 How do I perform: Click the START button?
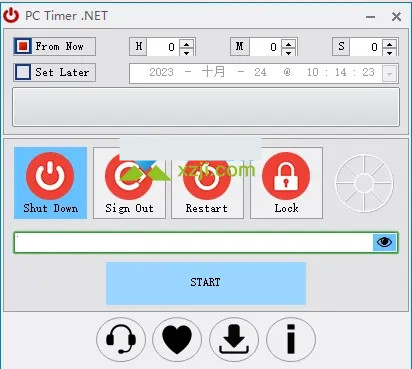206,283
